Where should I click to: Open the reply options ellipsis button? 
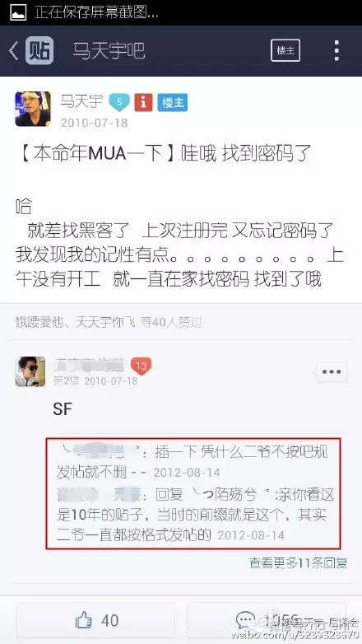[332, 372]
